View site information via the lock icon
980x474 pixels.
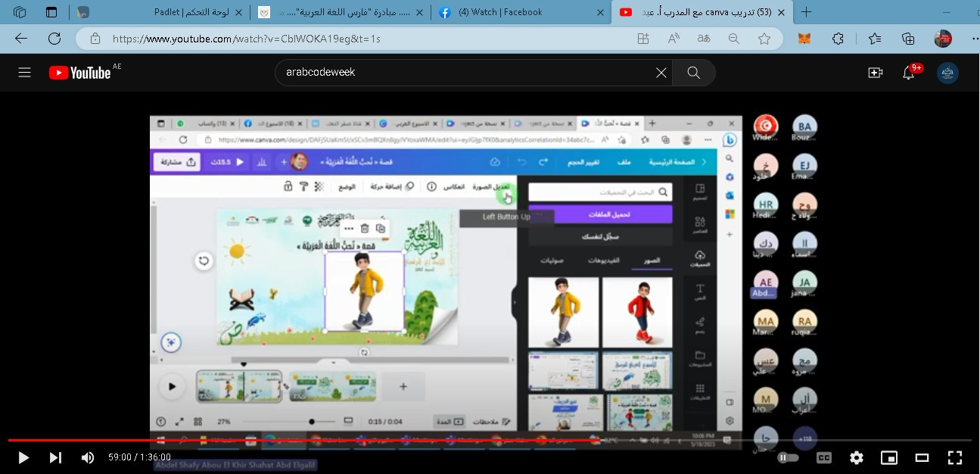coord(95,39)
